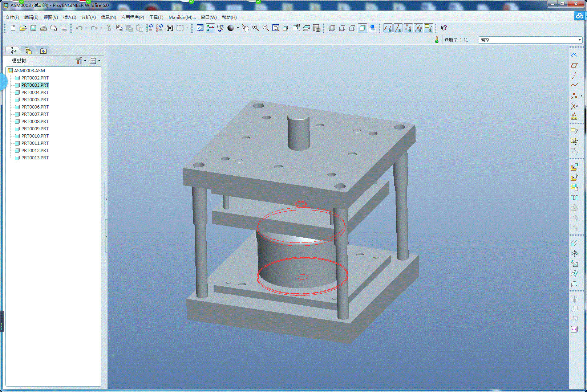Screen dimensions: 587x392
Task: Switch to shaded display mode
Action: [363, 28]
